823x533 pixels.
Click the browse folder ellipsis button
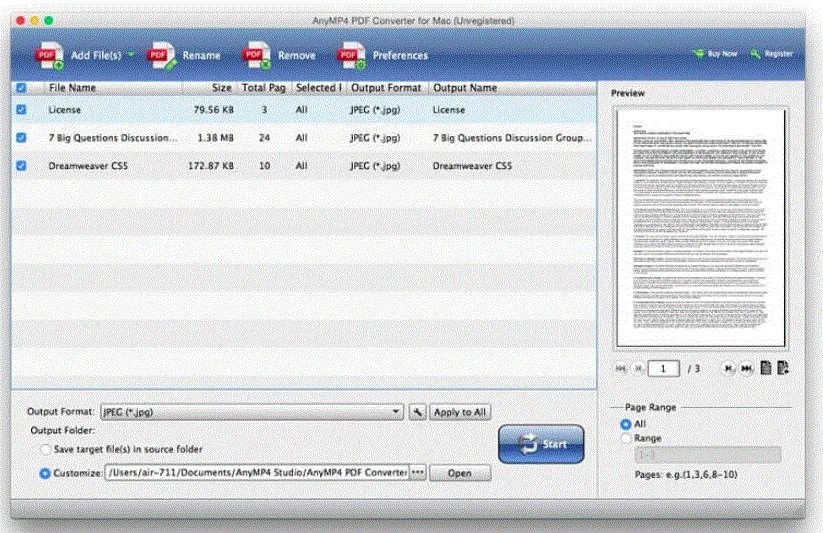click(x=418, y=473)
